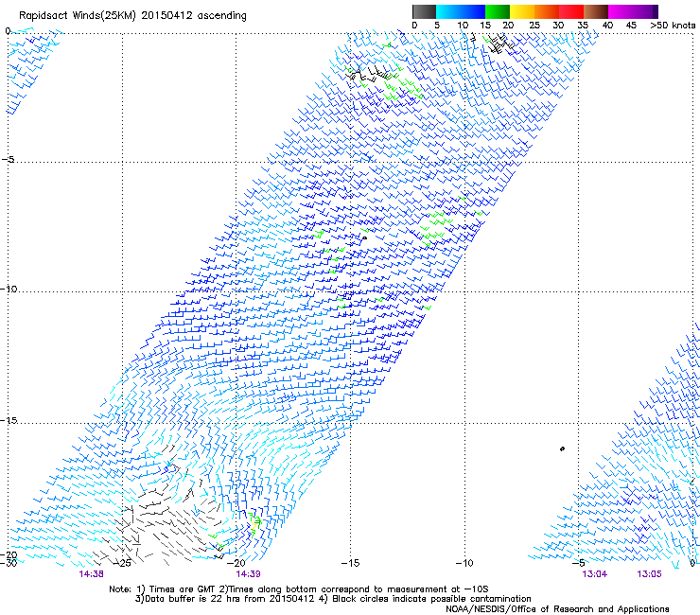
Task: Click the green 15-20 knots legend color
Action: coord(498,11)
